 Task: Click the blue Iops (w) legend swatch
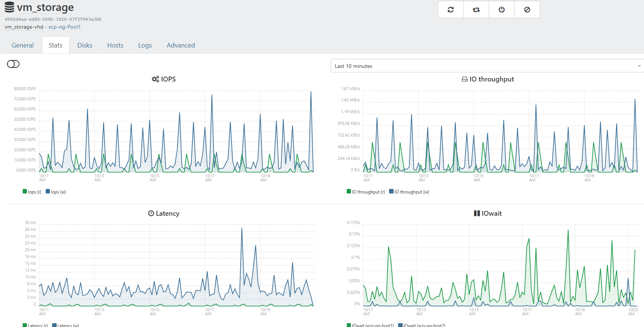[48, 192]
